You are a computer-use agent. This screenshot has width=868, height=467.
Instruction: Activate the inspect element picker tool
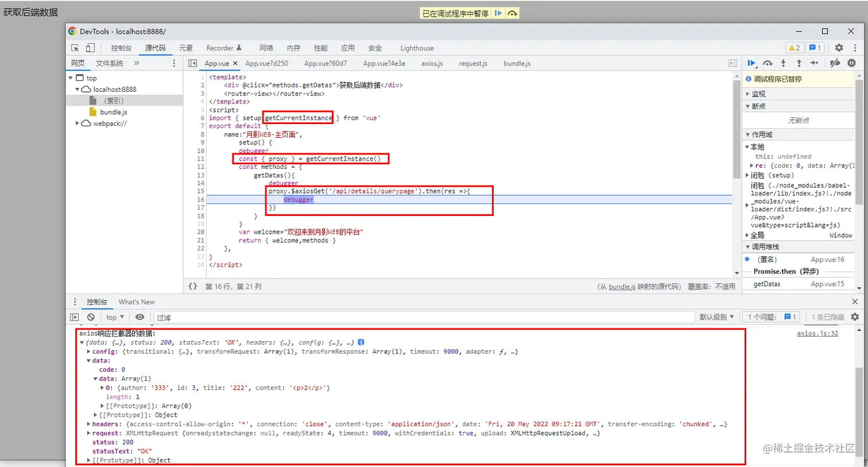tap(75, 48)
